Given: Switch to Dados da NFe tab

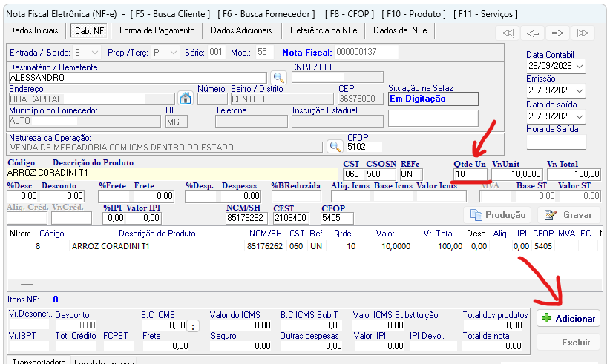Looking at the screenshot, I should [x=400, y=30].
